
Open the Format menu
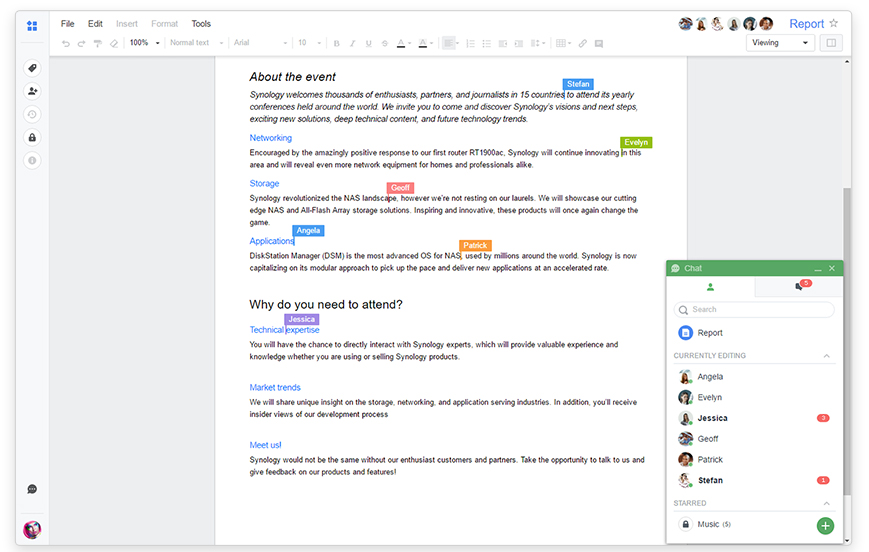click(165, 24)
